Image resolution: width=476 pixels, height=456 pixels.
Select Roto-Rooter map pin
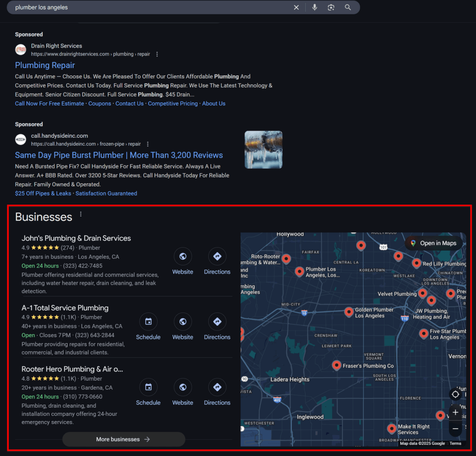coord(286,259)
